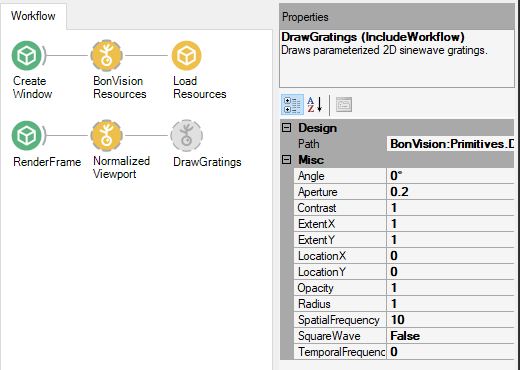Edit the Path value field
Viewport: 520px width, 370px height.
tap(450, 144)
